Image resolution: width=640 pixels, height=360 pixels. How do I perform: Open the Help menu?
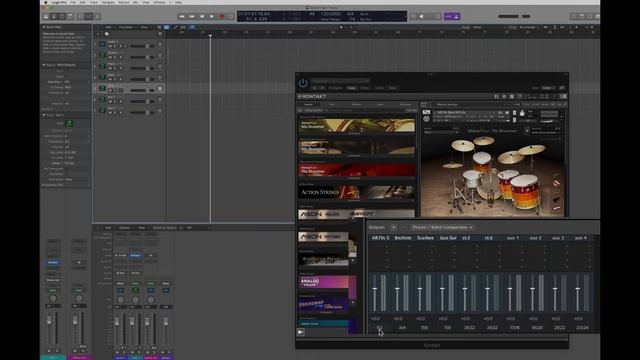178,2
